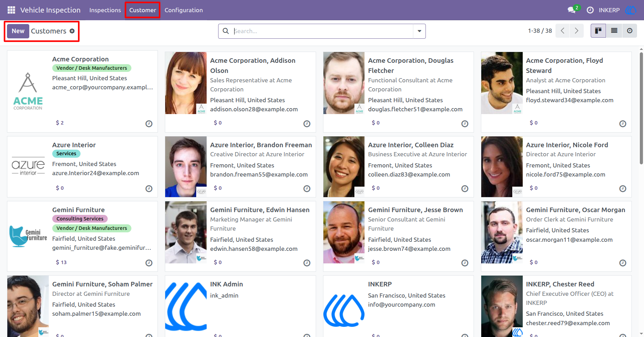The height and width of the screenshot is (337, 644).
Task: Focus the Search input field
Action: pyautogui.click(x=323, y=31)
